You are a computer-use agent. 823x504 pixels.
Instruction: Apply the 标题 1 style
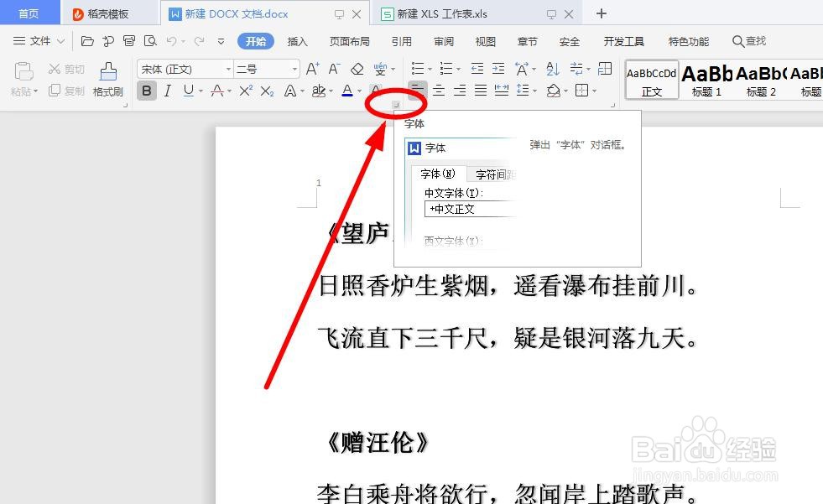(x=706, y=79)
